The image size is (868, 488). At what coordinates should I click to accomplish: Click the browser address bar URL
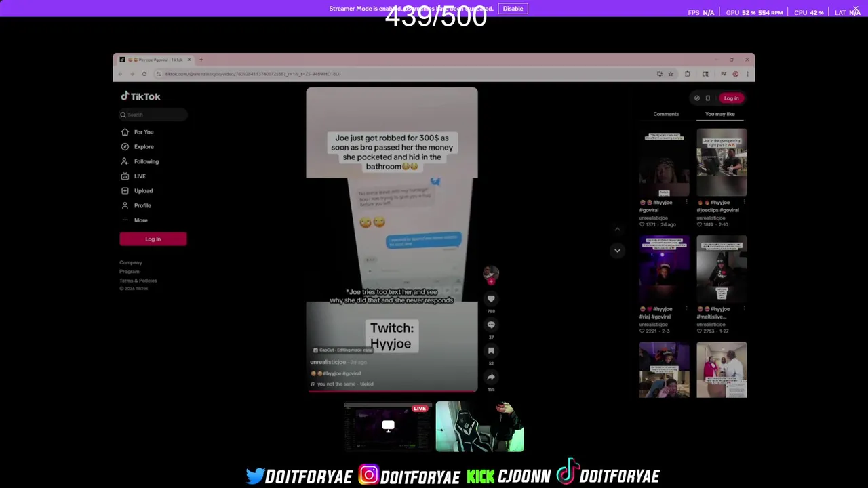click(252, 74)
